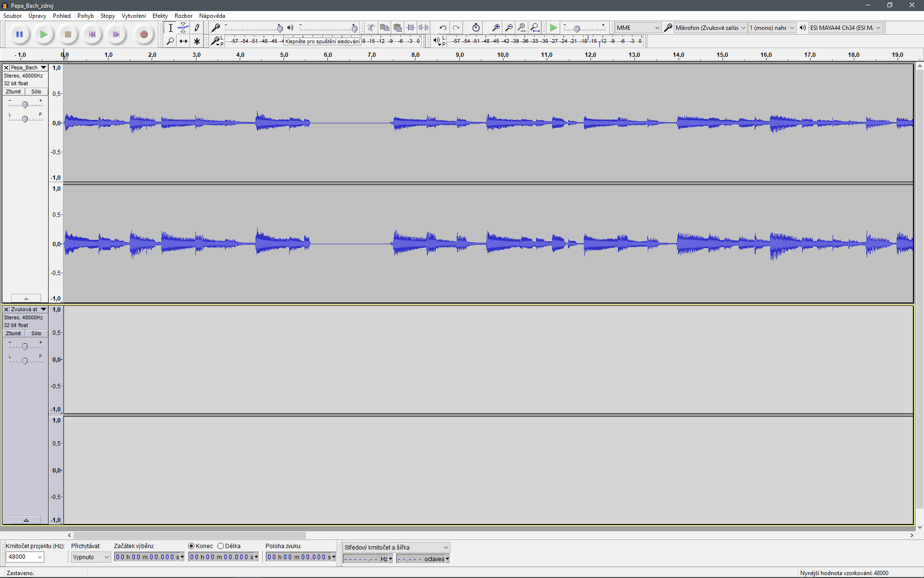Click the Silence audio icon

click(423, 28)
